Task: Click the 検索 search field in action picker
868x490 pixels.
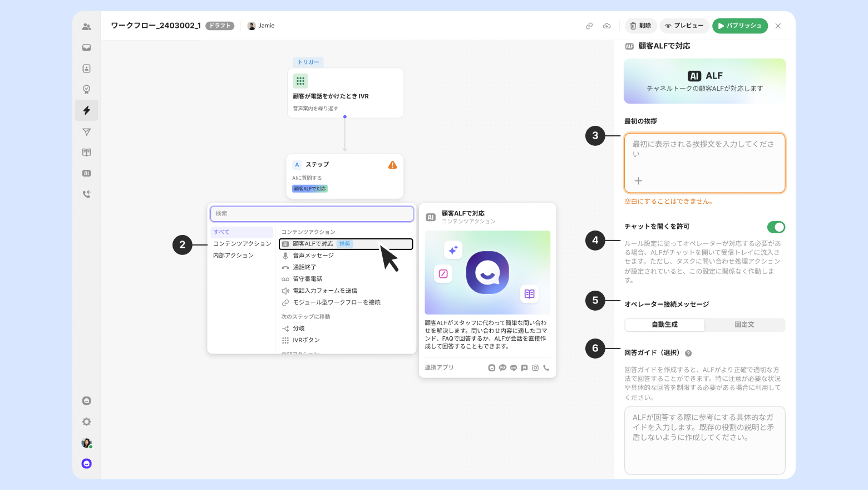Action: [312, 214]
